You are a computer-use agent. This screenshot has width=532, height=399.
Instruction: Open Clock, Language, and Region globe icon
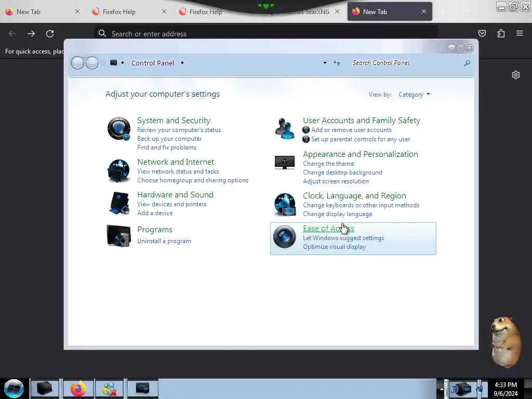pos(285,204)
